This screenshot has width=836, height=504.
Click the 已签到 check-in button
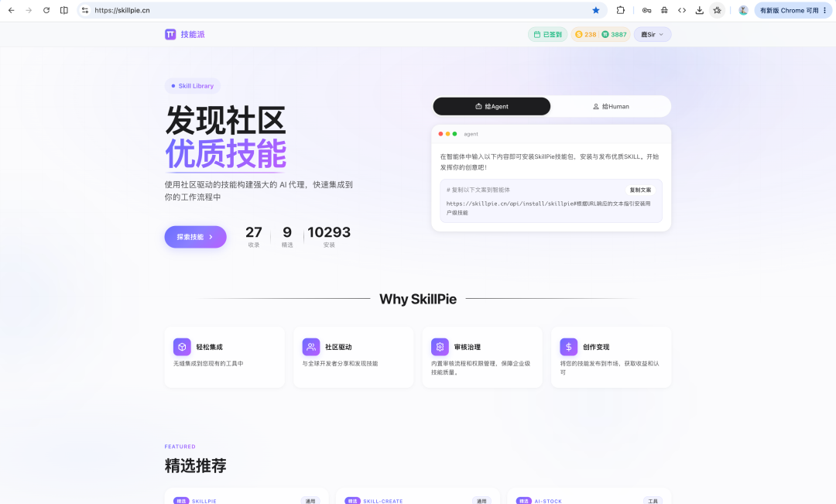click(547, 34)
